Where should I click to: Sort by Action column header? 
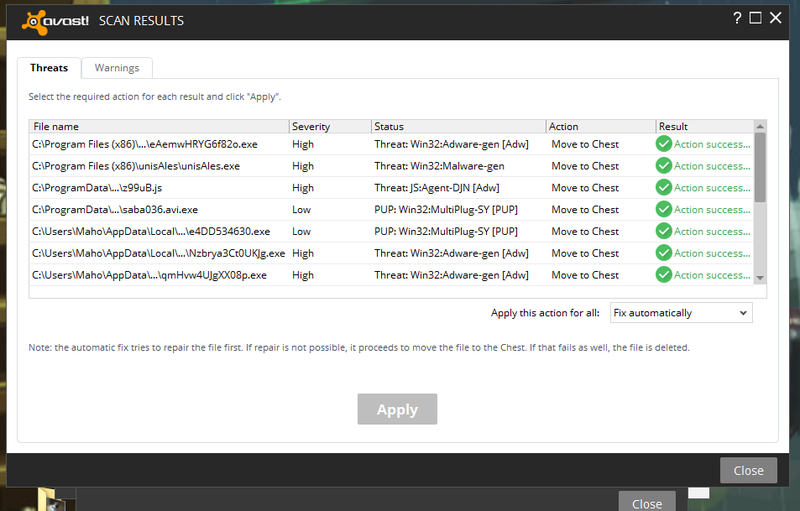601,126
